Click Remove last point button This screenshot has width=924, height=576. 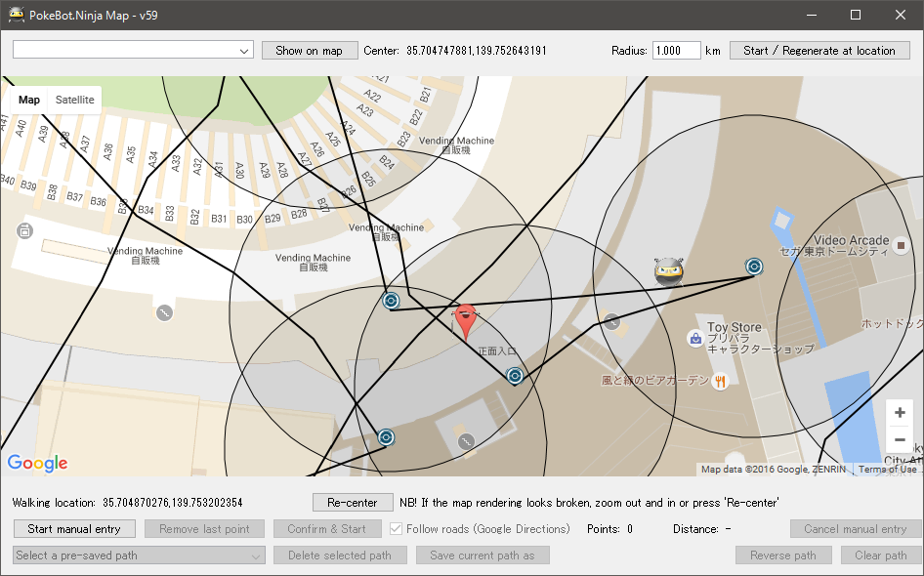[x=204, y=529]
